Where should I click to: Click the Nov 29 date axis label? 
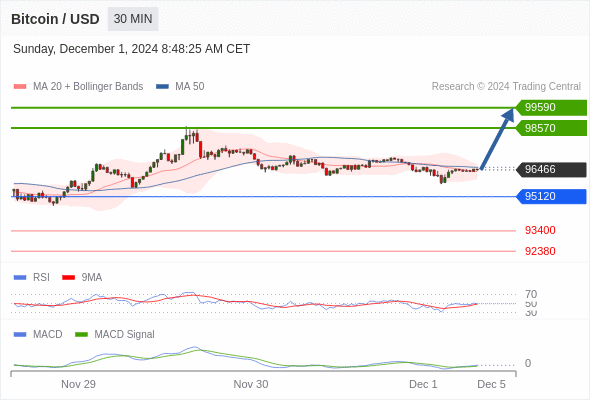click(x=78, y=384)
